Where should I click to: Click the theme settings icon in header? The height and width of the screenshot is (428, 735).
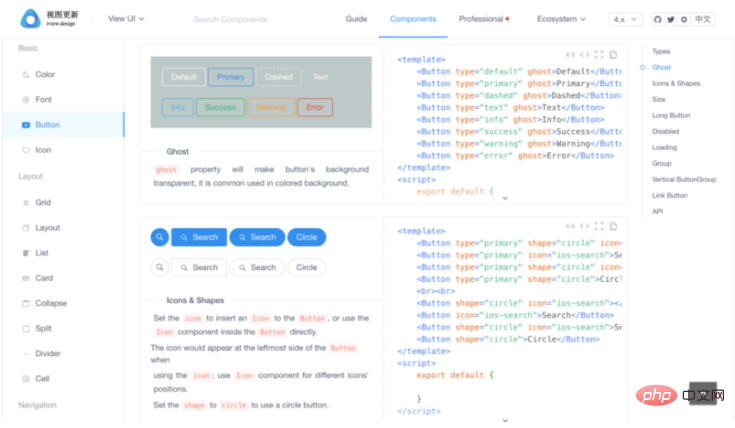click(x=684, y=19)
